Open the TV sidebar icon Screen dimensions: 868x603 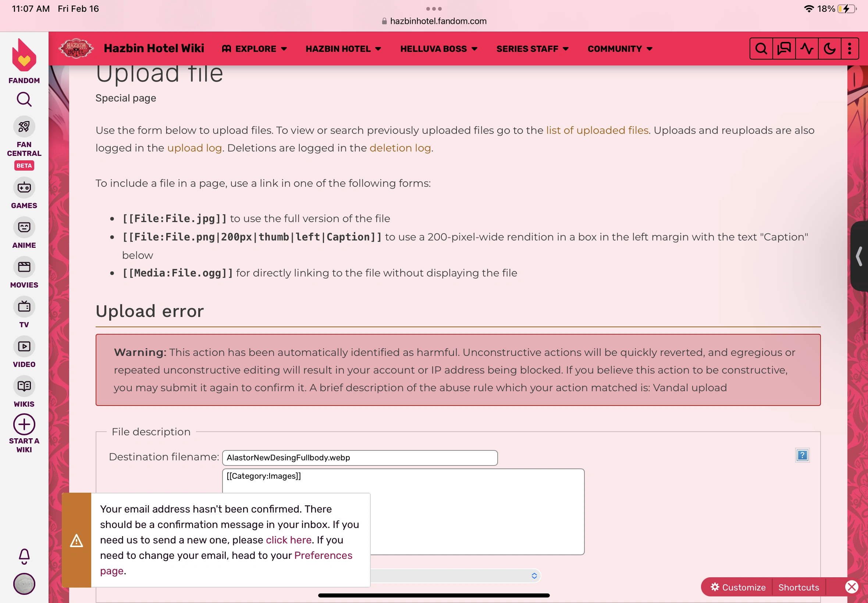[24, 307]
